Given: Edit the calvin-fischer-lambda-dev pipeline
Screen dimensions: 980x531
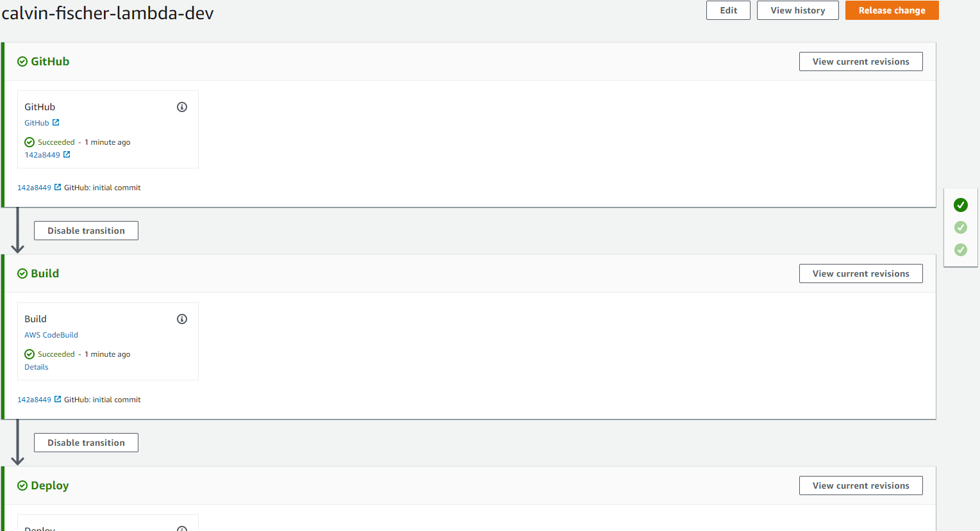Looking at the screenshot, I should coord(728,10).
